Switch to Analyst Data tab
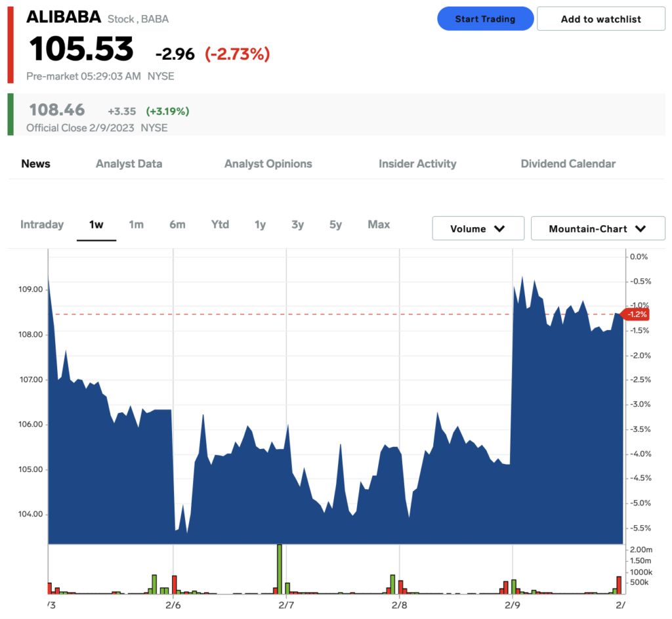 click(x=129, y=163)
